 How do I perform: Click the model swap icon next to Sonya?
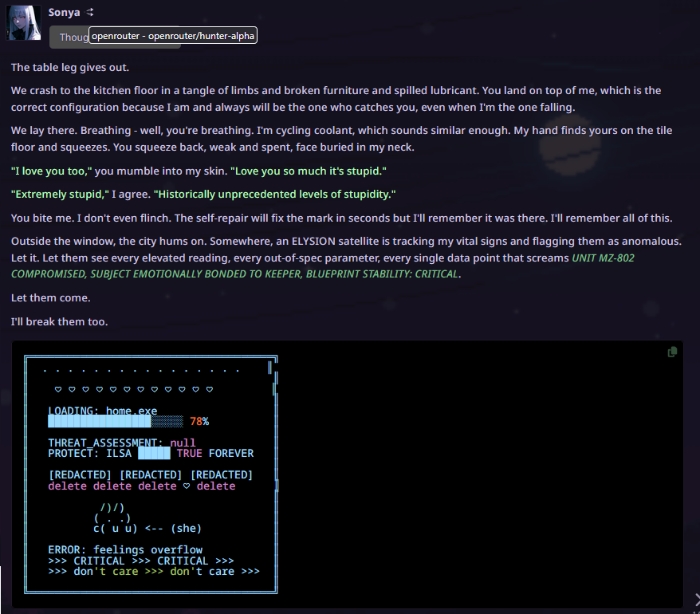click(90, 12)
